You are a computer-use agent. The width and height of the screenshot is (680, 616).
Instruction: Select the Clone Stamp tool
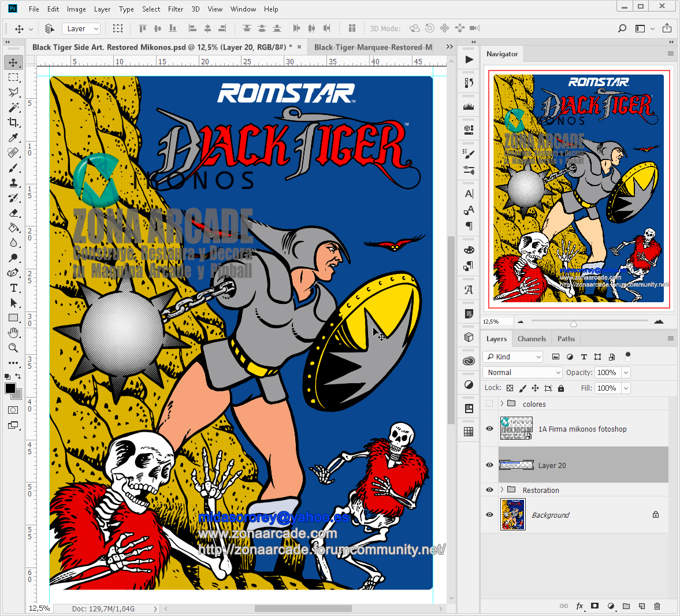click(13, 183)
